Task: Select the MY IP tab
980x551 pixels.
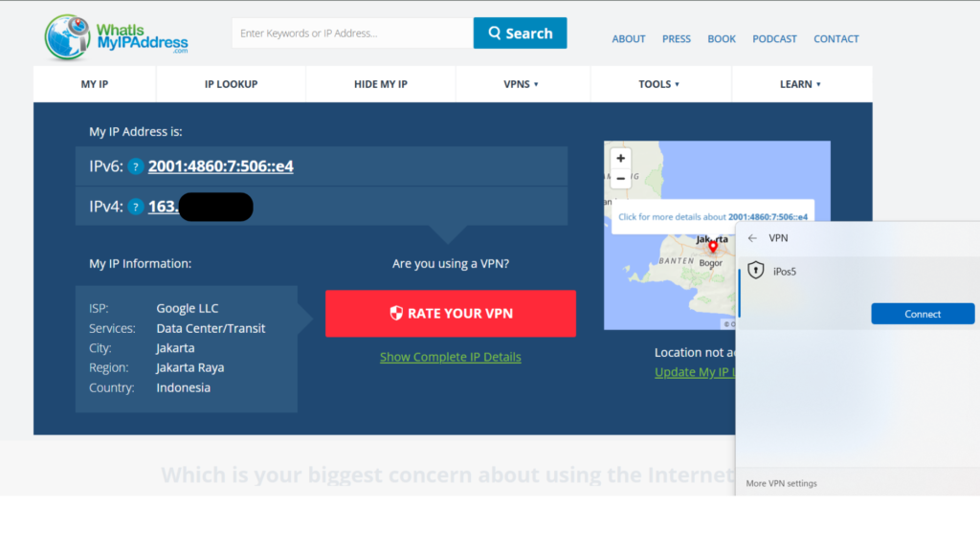Action: click(x=95, y=84)
